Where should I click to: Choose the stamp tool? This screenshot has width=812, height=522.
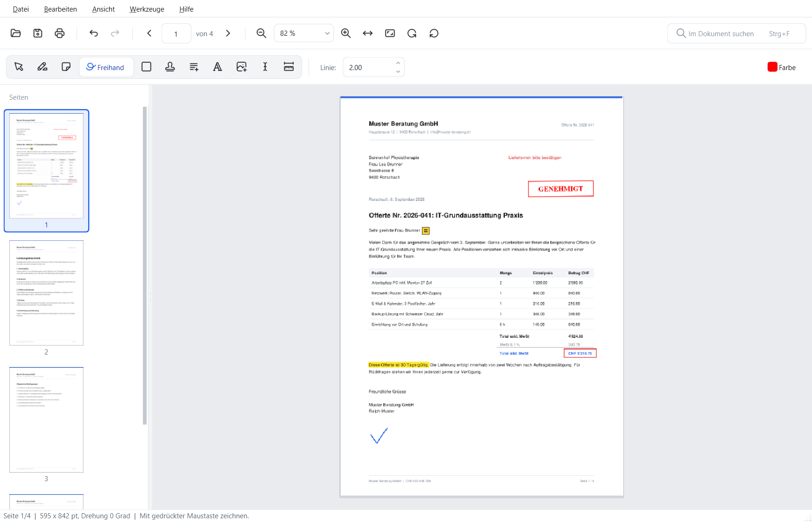point(170,67)
